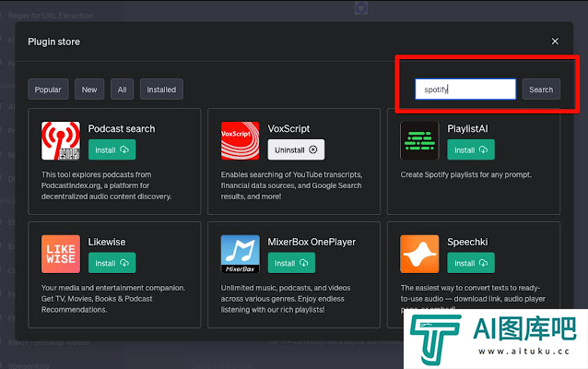
Task: Click 'This tool explores podcasts' description
Action: (107, 185)
